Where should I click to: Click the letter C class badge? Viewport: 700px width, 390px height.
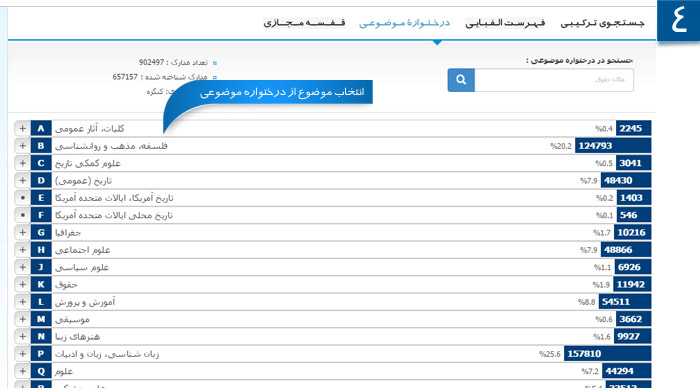(41, 163)
